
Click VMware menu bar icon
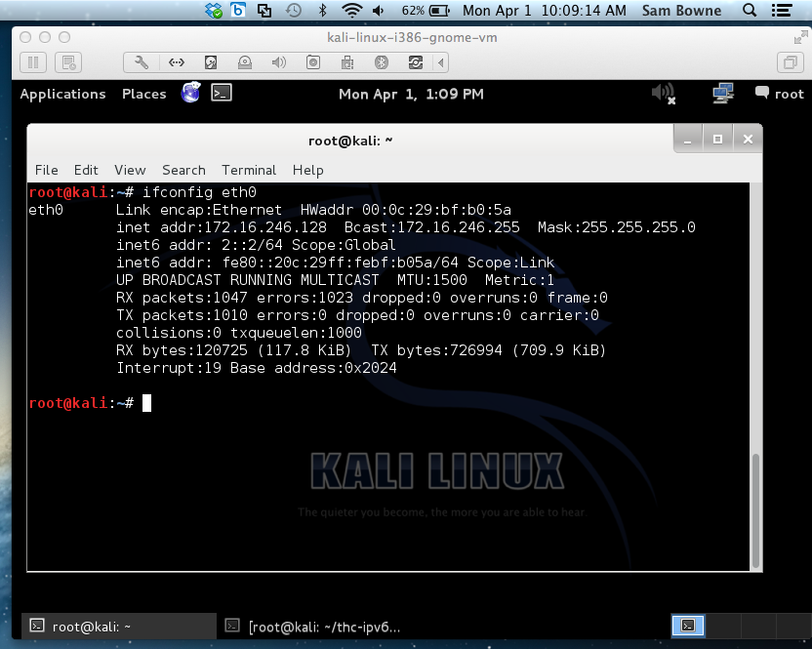pyautogui.click(x=264, y=10)
